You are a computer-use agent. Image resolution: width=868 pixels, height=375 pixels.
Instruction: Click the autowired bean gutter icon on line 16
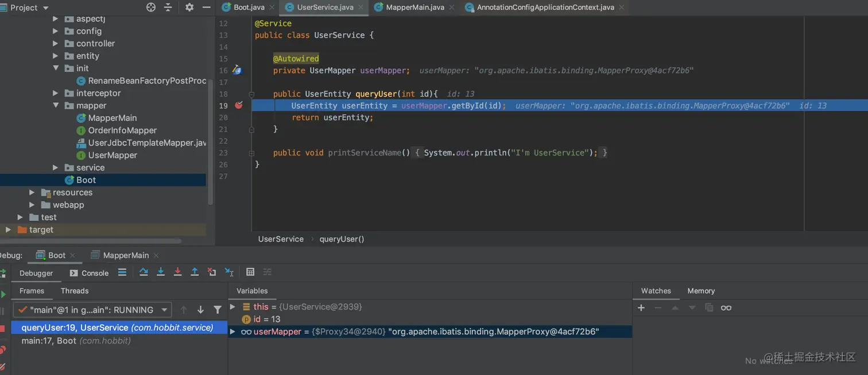[237, 71]
